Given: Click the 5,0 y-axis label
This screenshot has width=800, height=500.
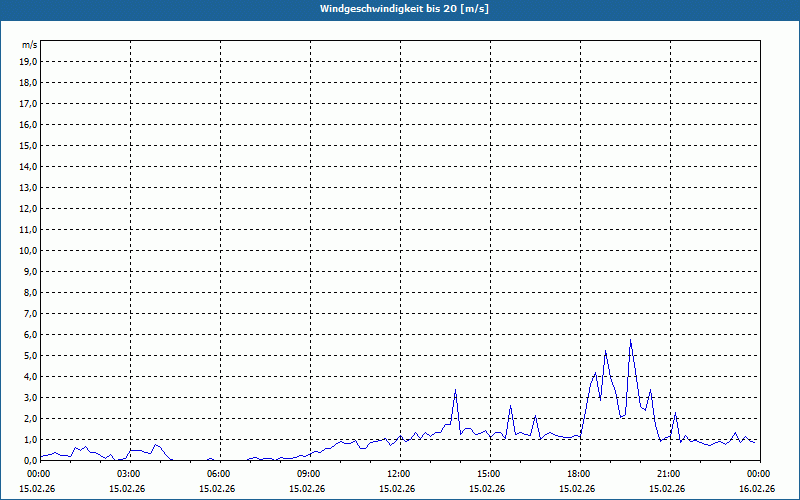Looking at the screenshot, I should pos(31,356).
